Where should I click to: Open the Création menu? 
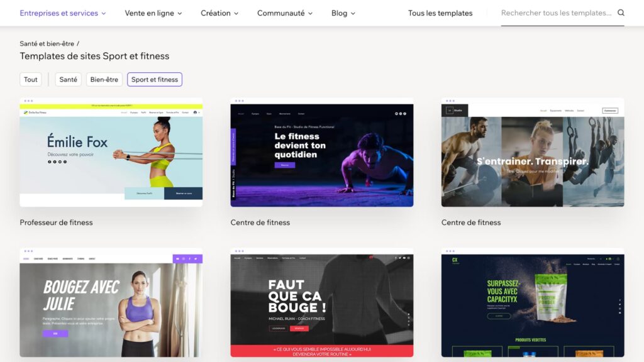(x=219, y=13)
